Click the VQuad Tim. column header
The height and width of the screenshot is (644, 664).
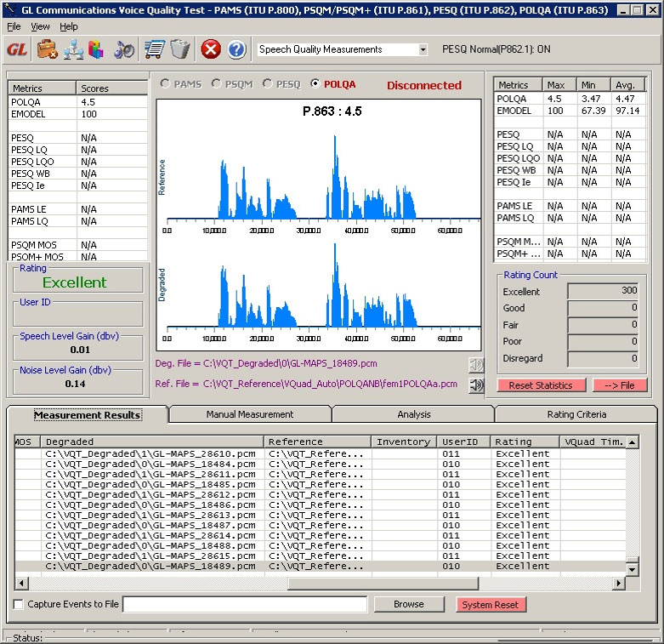pos(593,442)
